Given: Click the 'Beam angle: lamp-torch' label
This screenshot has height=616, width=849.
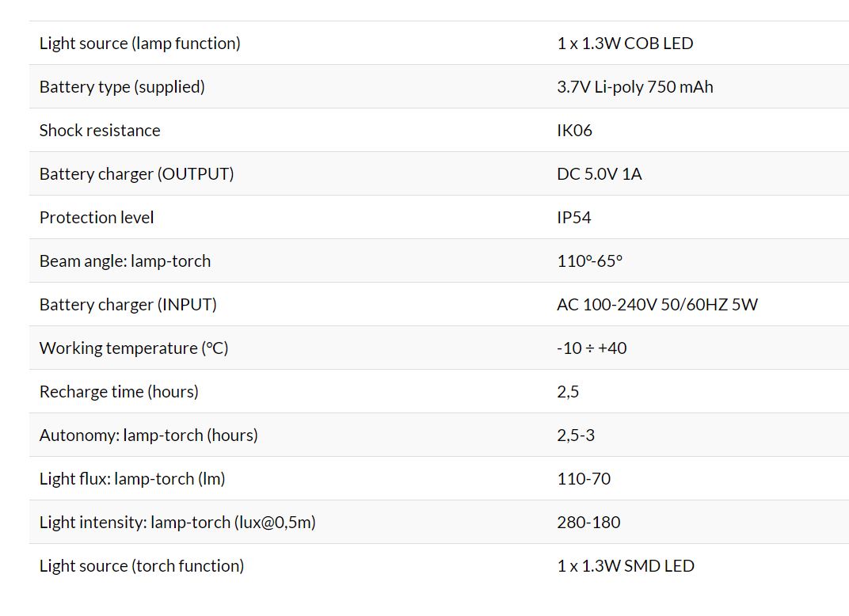Looking at the screenshot, I should click(x=125, y=261).
